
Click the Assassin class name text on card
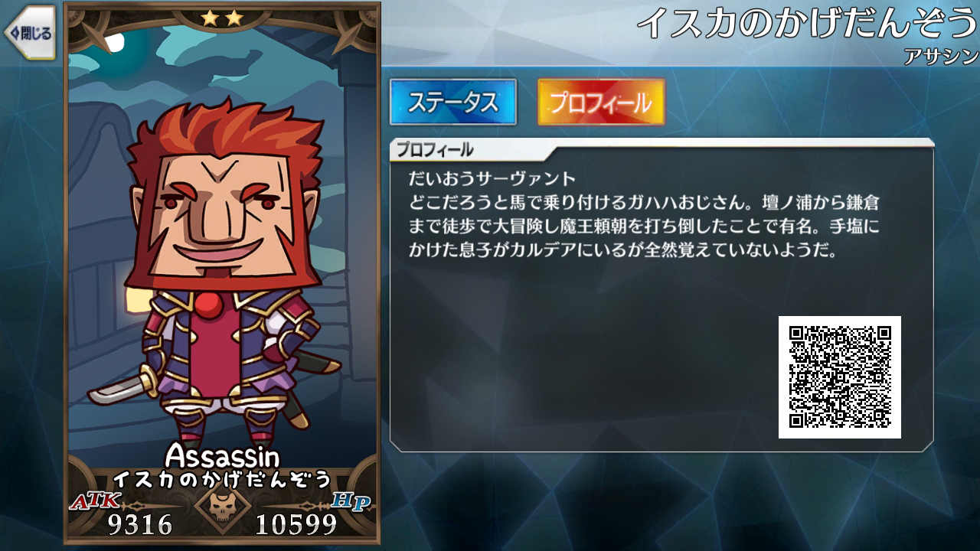223,457
